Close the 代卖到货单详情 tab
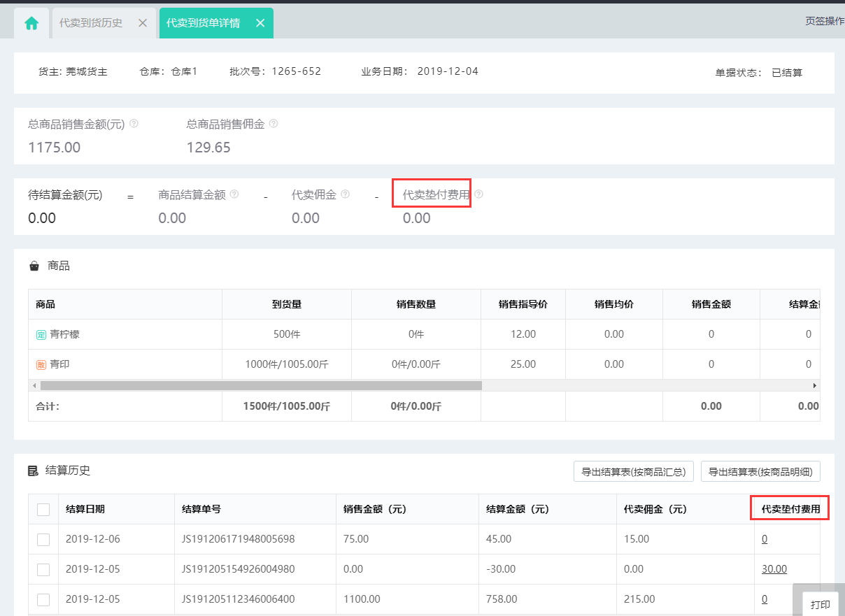The image size is (845, 616). point(260,23)
